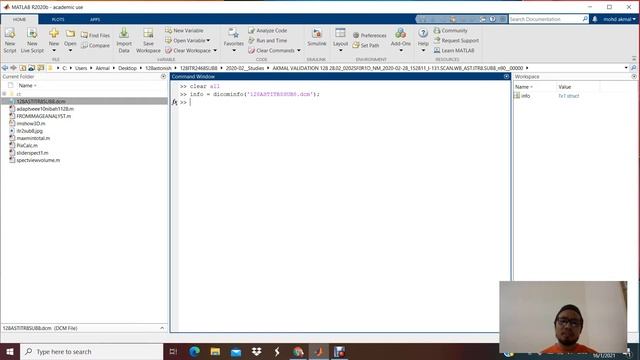Viewport: 640px width, 360px height.
Task: Click Set Path
Action: pos(366,45)
